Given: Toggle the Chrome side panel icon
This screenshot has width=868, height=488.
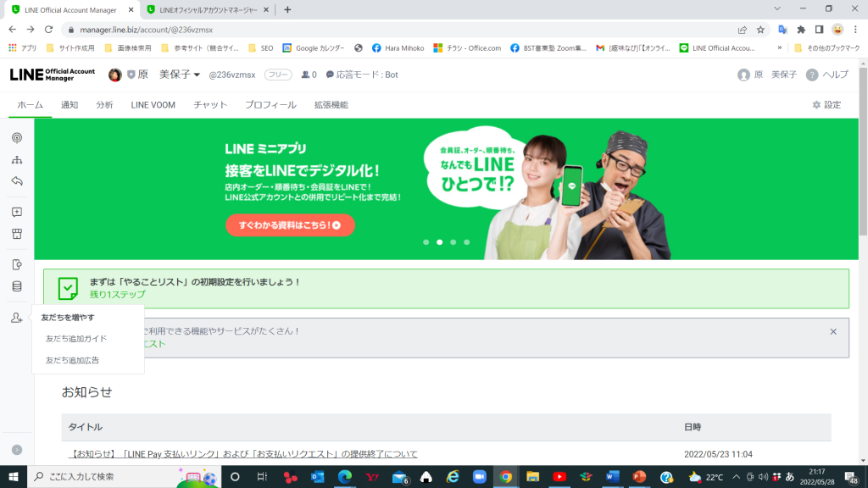Looking at the screenshot, I should coord(820,30).
